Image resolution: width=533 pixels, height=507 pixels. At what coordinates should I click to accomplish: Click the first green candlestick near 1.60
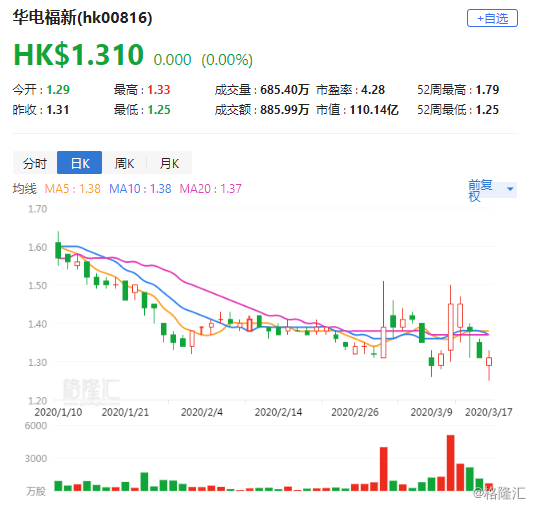click(x=58, y=250)
